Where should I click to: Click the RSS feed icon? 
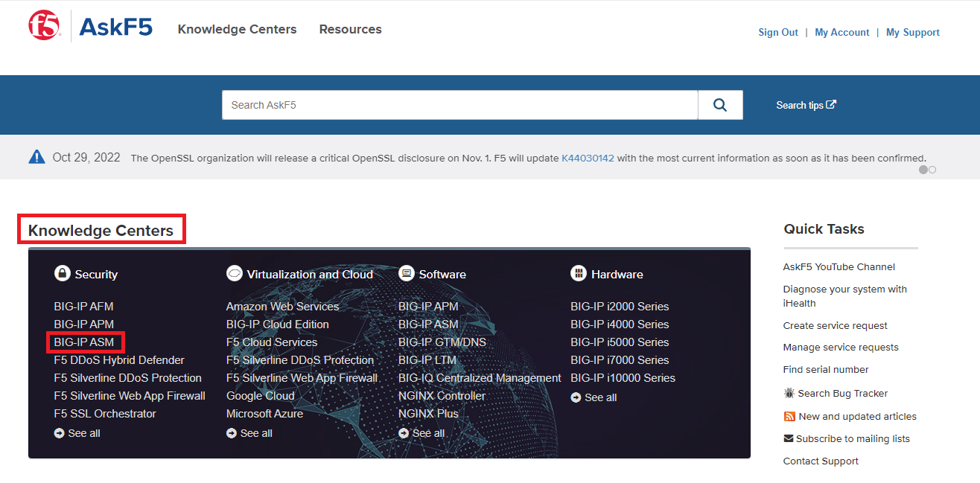(789, 416)
